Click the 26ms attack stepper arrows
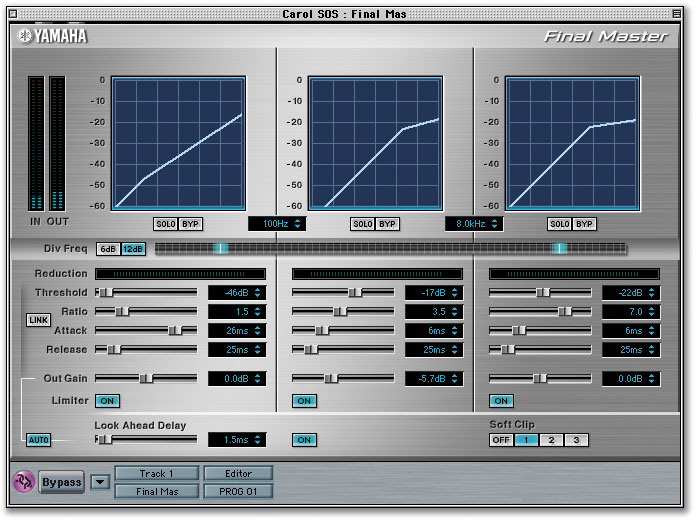The width and height of the screenshot is (697, 523). (257, 331)
